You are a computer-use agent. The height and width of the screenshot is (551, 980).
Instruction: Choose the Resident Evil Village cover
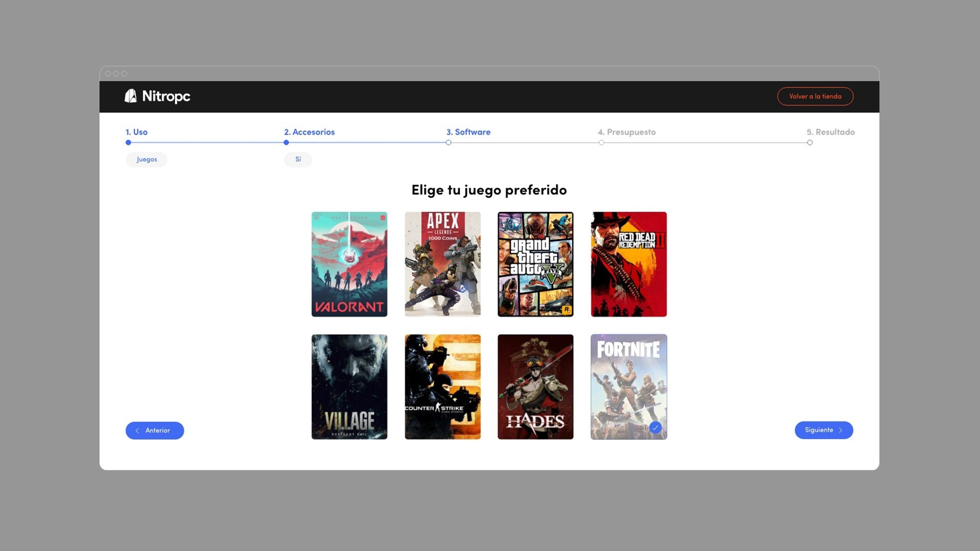[350, 387]
